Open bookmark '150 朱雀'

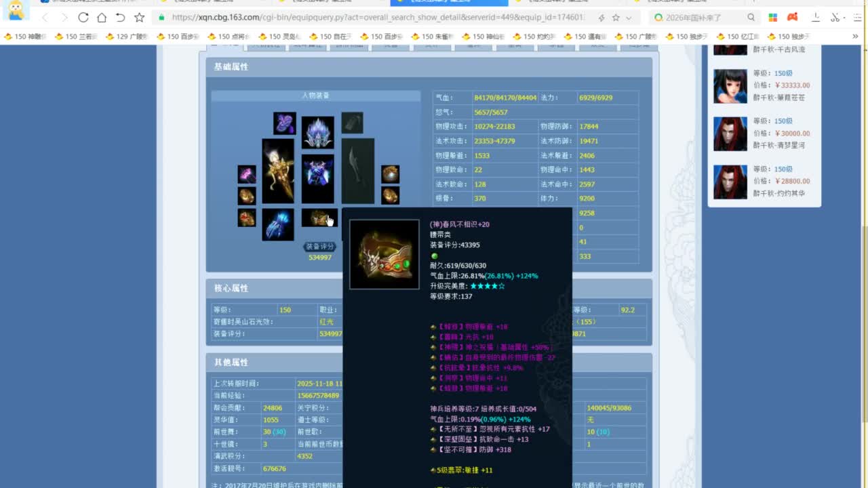[x=432, y=37]
